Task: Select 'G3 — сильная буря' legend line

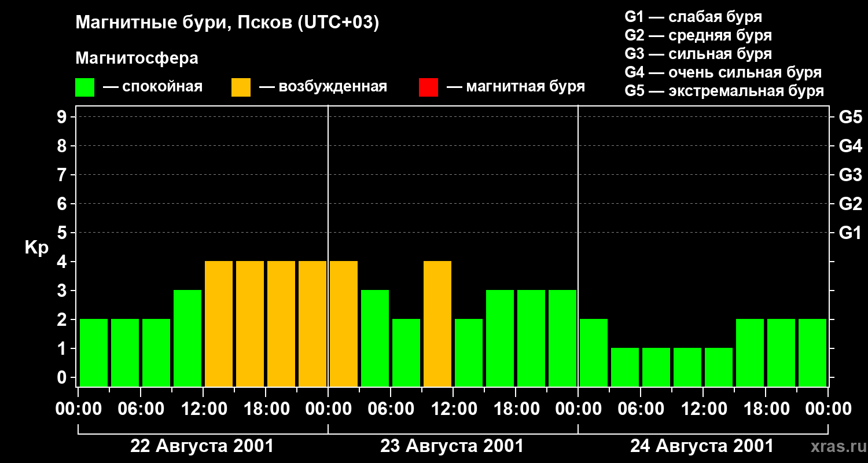Action: point(698,54)
